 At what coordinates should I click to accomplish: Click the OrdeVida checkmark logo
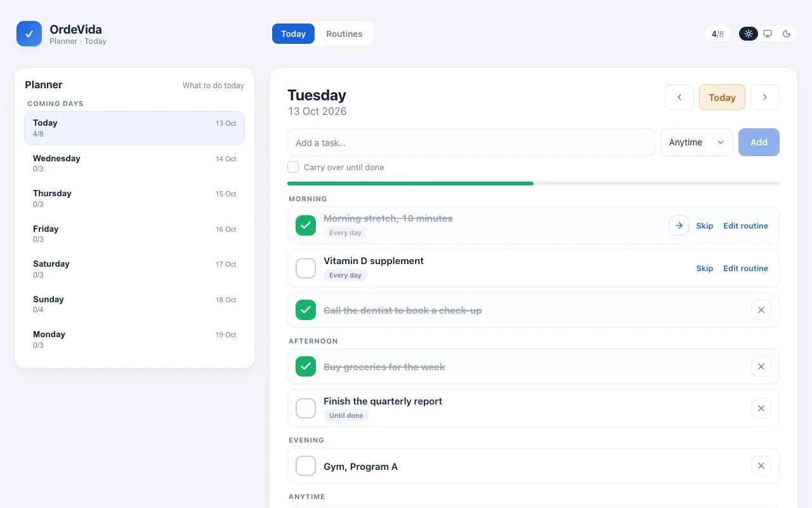(x=29, y=34)
